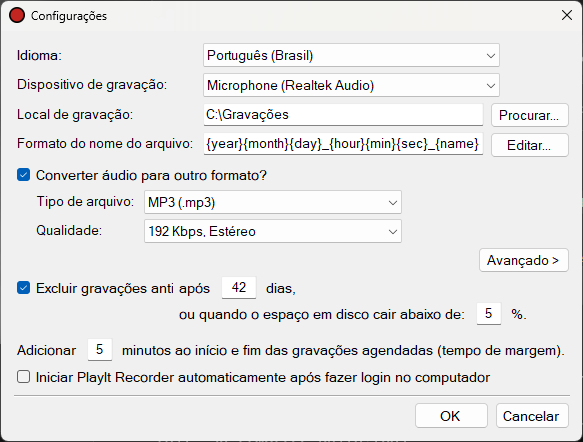Click the Editar... button

click(529, 145)
